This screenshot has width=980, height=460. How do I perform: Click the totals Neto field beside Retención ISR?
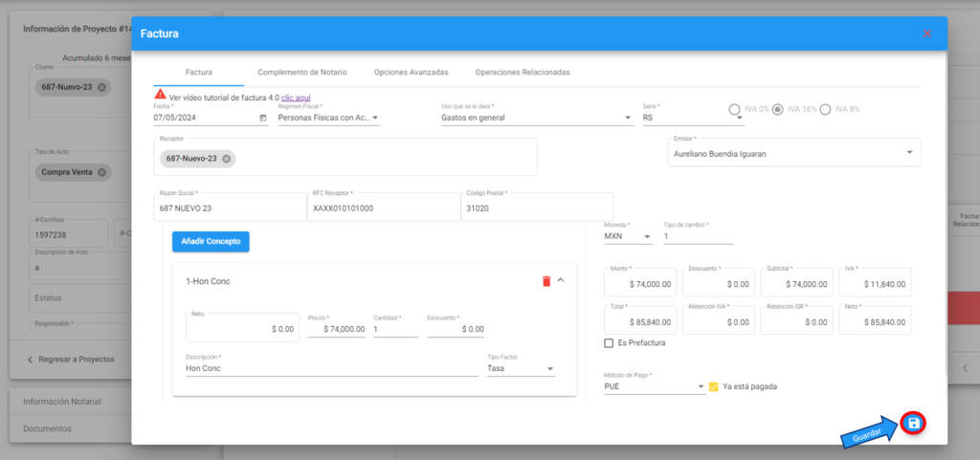point(875,320)
